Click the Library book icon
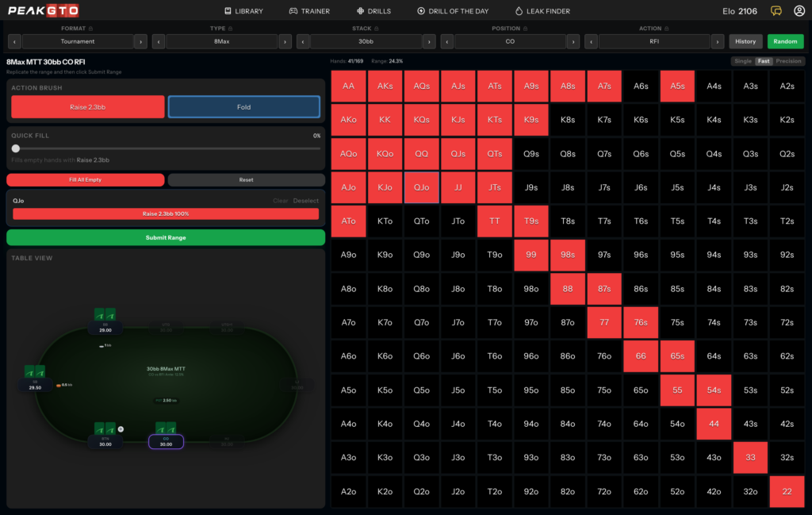 point(228,11)
